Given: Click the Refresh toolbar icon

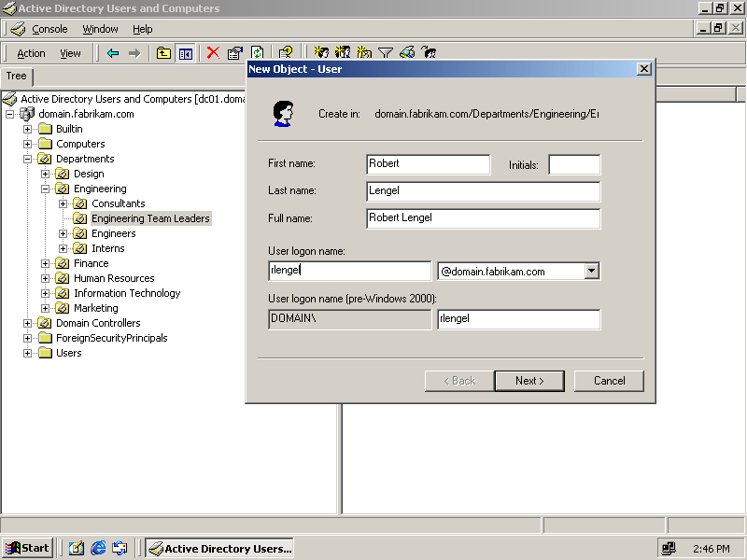Looking at the screenshot, I should (x=257, y=53).
